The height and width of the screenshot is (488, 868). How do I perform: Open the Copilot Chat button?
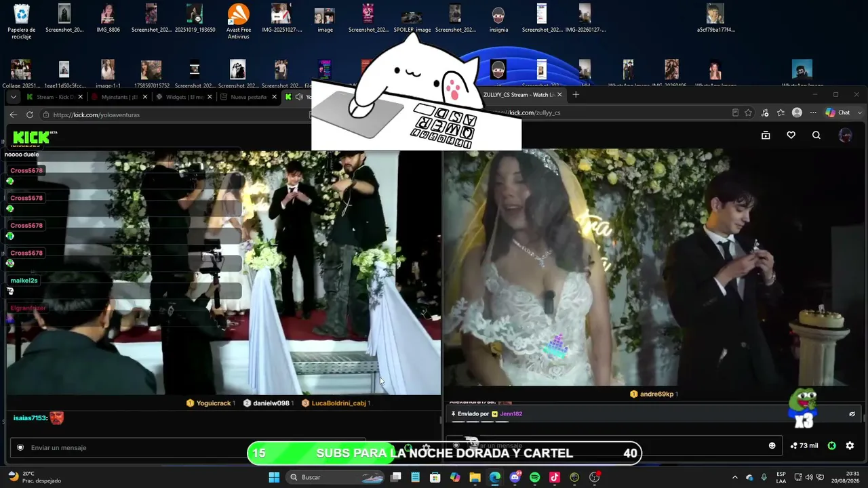(x=838, y=113)
